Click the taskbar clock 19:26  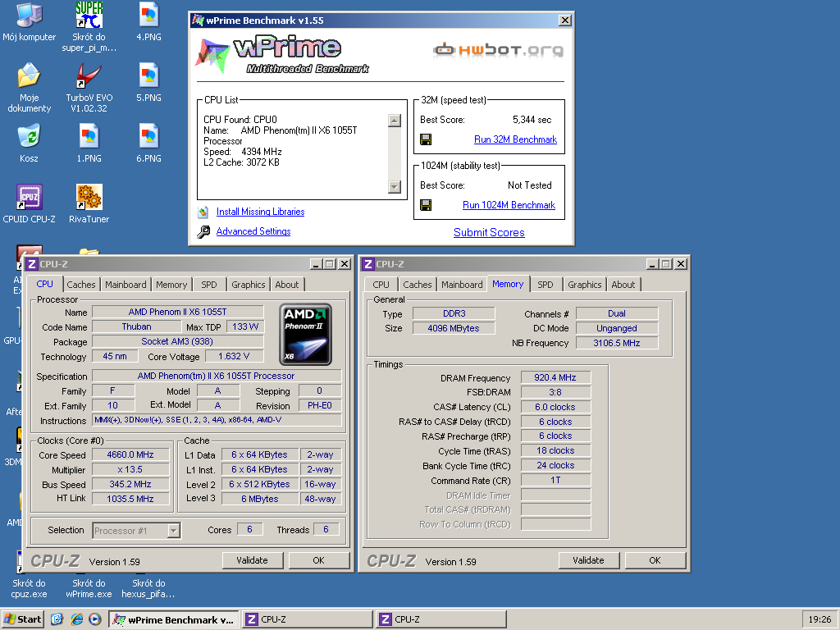point(819,619)
